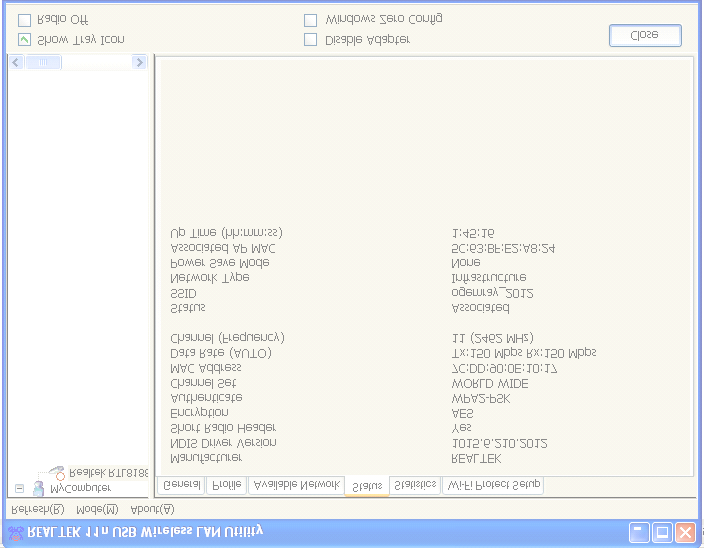Enable the Radio Off checkbox

click(24, 20)
